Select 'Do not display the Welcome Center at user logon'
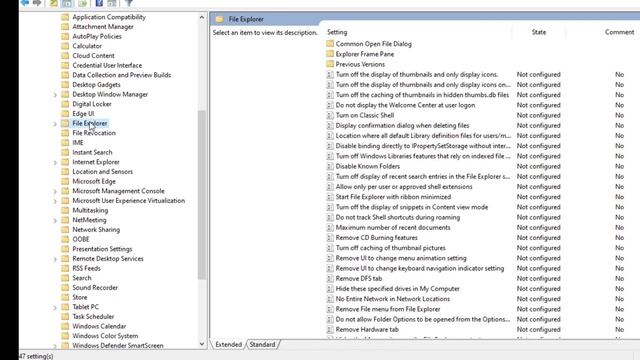 click(405, 105)
